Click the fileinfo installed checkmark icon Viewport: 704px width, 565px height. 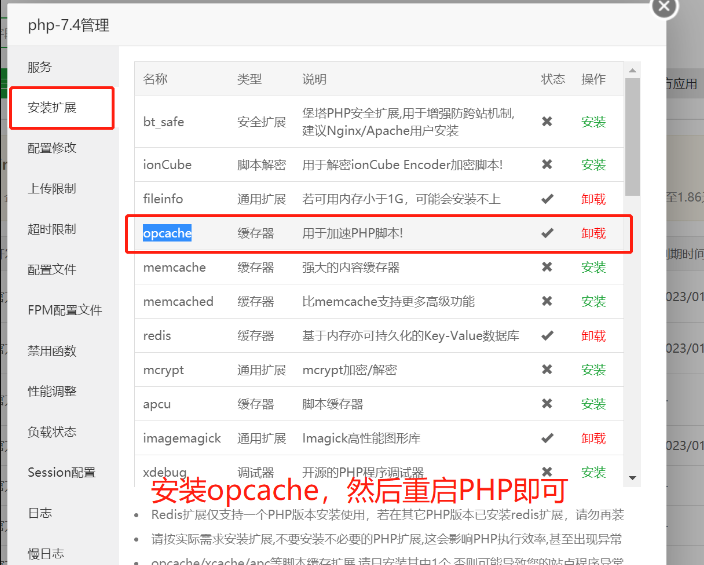[547, 199]
